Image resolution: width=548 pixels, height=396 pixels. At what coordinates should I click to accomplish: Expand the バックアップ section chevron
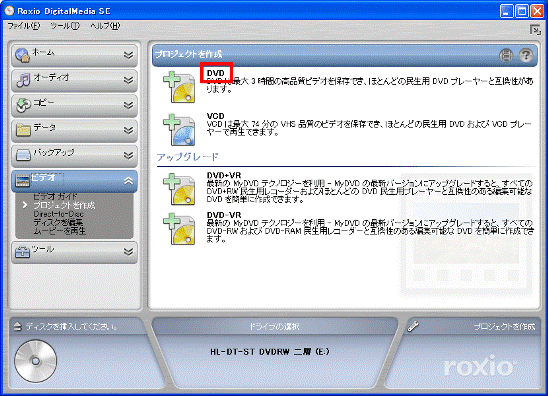point(128,155)
